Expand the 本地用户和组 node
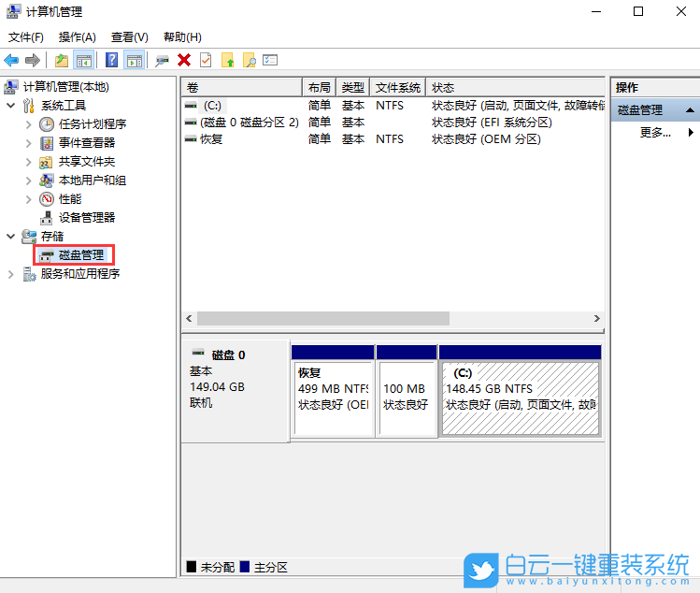This screenshot has height=593, width=700. click(29, 181)
